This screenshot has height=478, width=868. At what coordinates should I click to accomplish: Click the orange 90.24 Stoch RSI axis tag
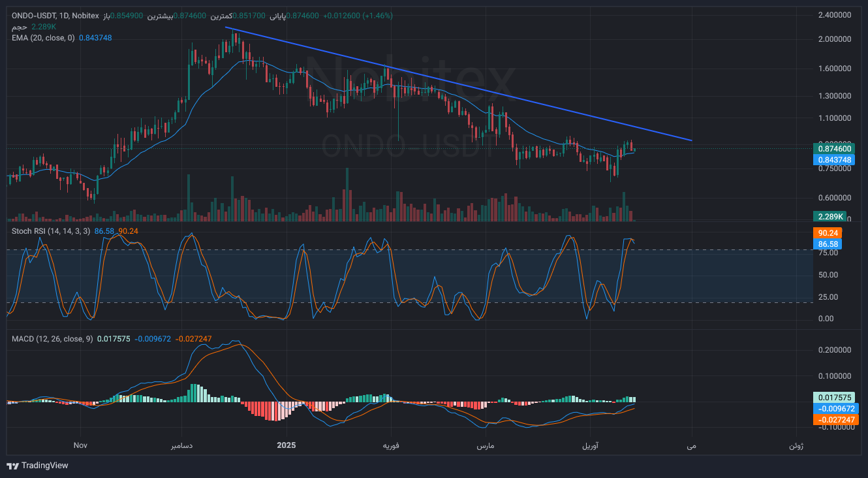[827, 232]
